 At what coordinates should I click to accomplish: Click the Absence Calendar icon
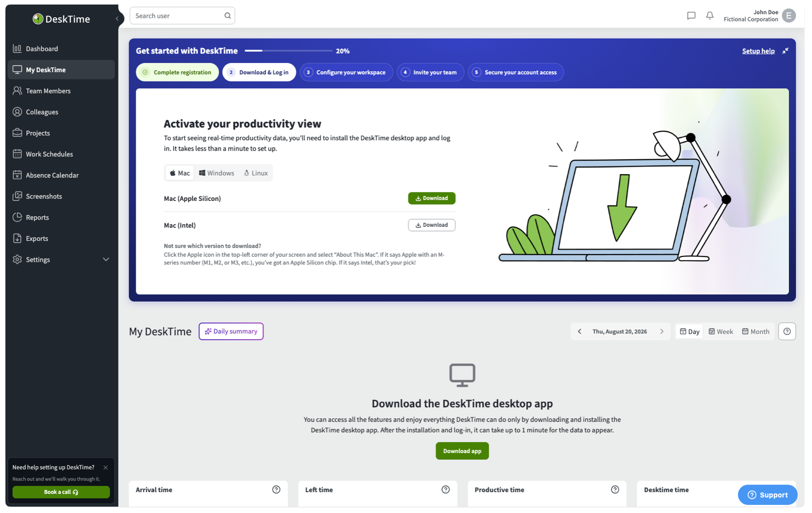click(17, 175)
